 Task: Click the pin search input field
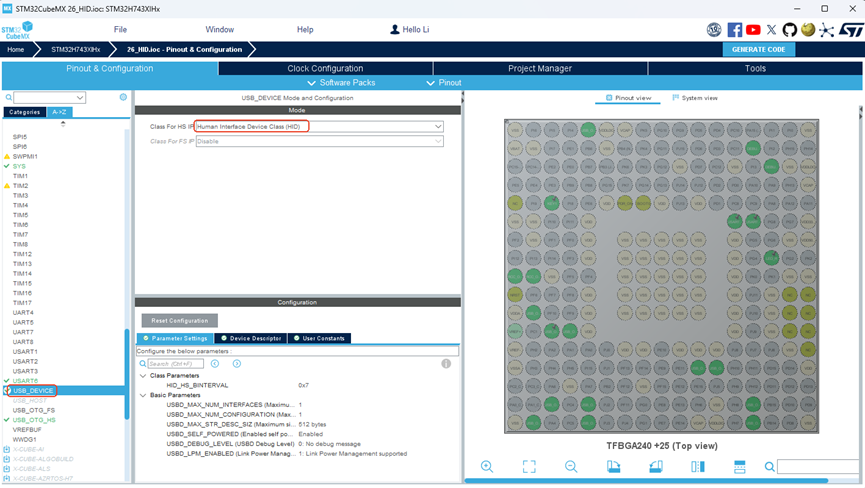[x=819, y=467]
